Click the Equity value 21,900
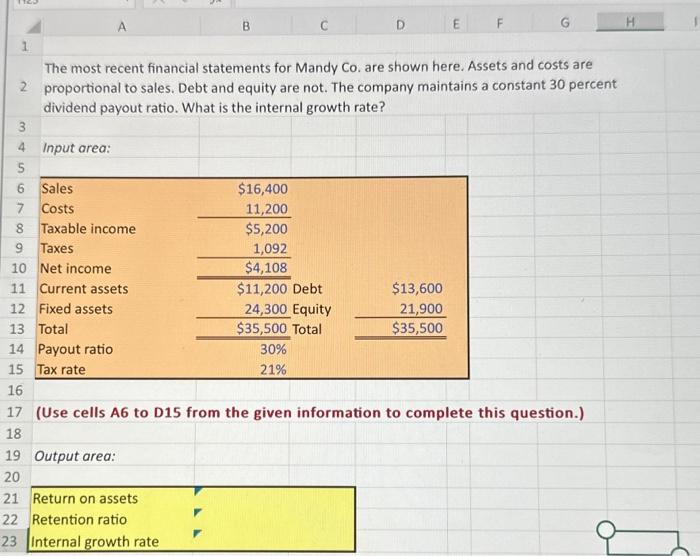The width and height of the screenshot is (700, 556). [x=421, y=309]
